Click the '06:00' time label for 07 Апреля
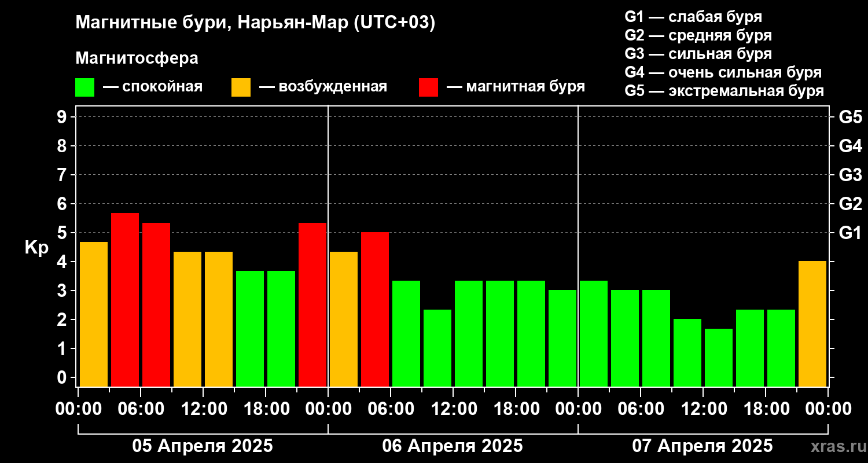 click(x=641, y=409)
